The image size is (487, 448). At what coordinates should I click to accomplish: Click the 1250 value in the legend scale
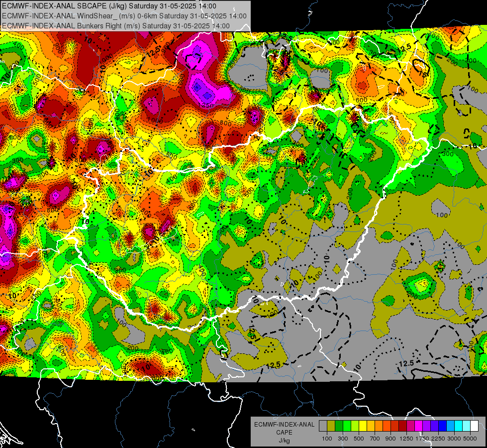pyautogui.click(x=406, y=439)
